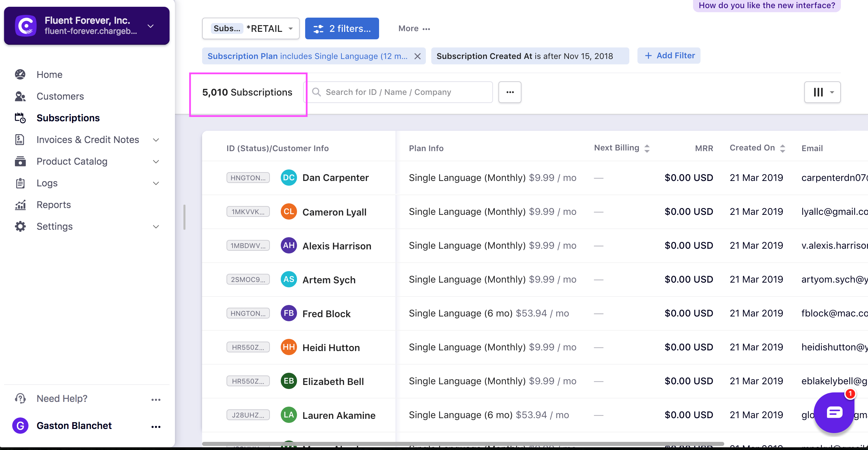Open the More options menu

pos(414,28)
